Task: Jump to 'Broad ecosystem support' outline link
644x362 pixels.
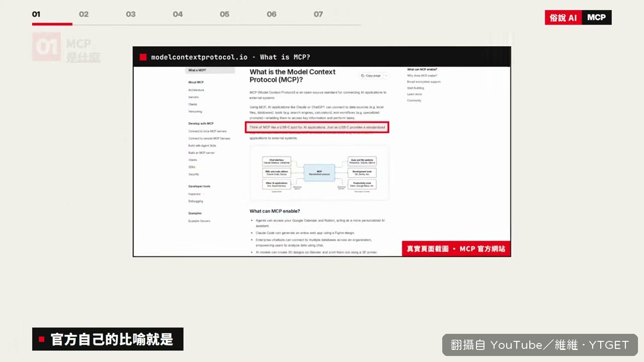Action: [424, 81]
